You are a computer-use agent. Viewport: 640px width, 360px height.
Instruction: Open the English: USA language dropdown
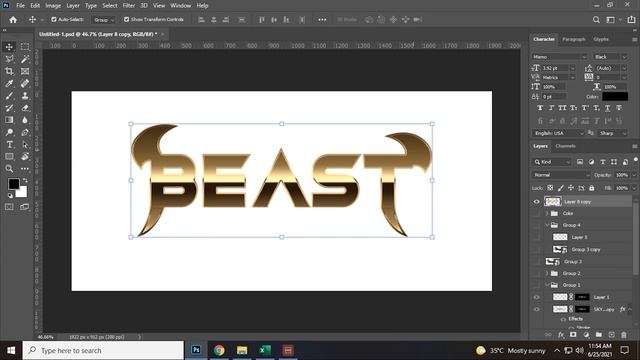click(x=558, y=133)
